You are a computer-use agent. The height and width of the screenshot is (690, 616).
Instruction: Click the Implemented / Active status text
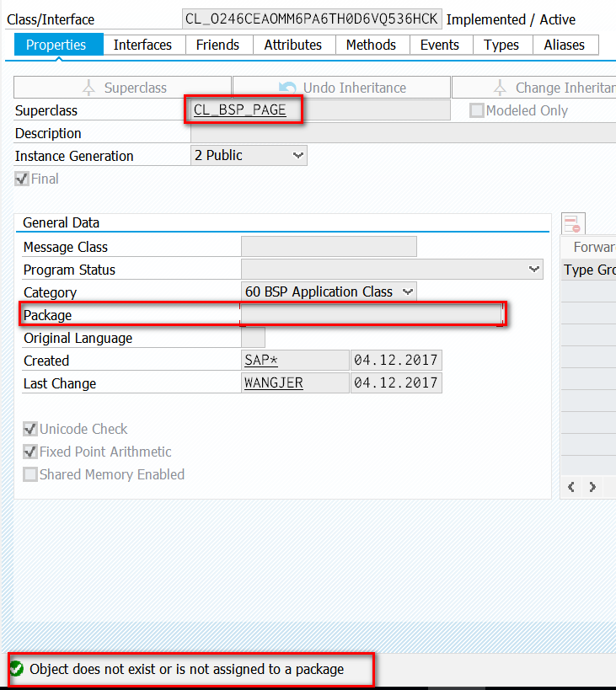tap(511, 20)
